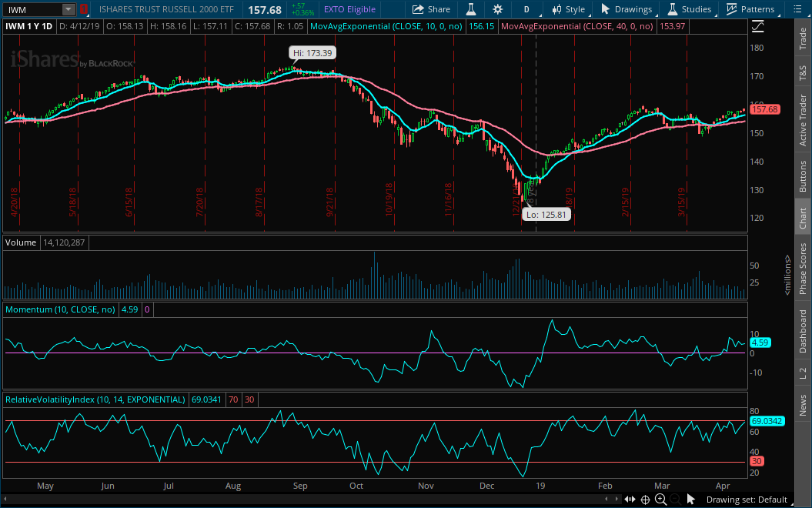Click the 157.68 last price bubble on axis
812x508 pixels.
(x=765, y=109)
